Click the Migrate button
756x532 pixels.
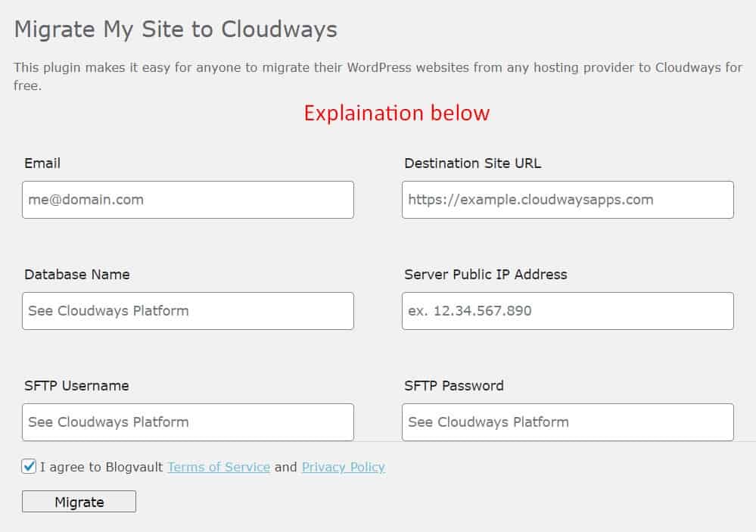point(79,502)
